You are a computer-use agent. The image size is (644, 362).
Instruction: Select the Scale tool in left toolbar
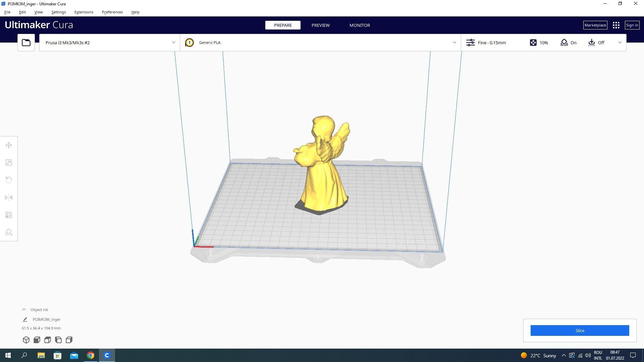point(9,163)
